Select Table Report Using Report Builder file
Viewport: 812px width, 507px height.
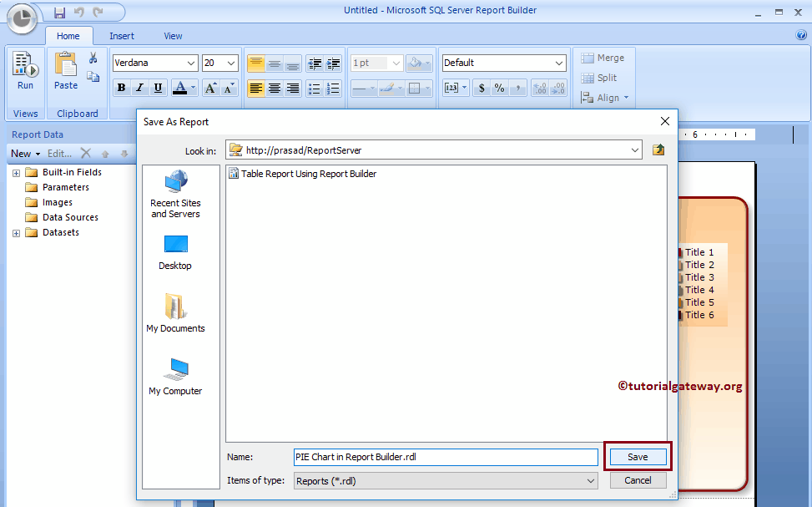tap(303, 174)
